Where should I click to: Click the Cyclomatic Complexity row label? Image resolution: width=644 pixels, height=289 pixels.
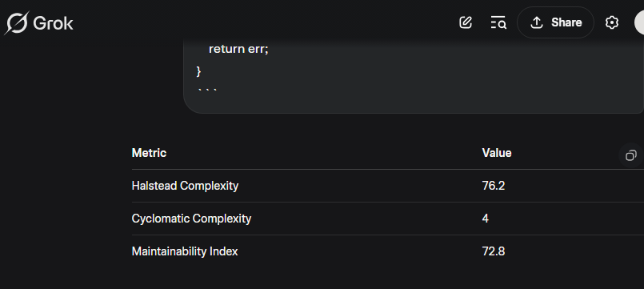[191, 219]
